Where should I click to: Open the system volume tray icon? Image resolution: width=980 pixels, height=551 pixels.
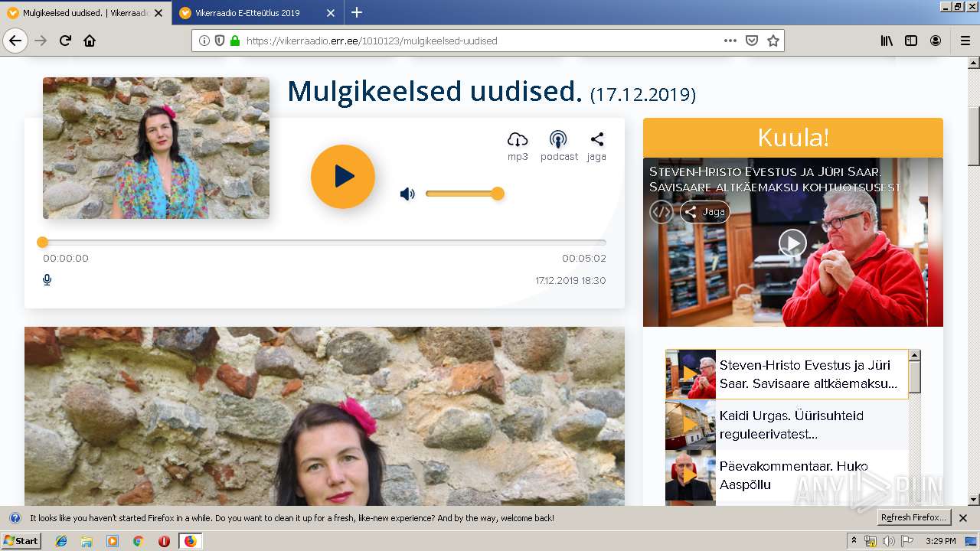[888, 541]
